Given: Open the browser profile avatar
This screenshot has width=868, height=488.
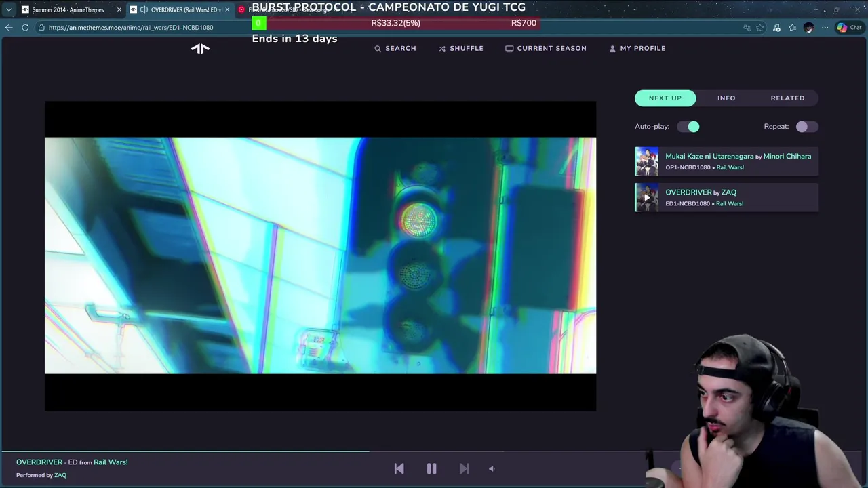Looking at the screenshot, I should (808, 28).
